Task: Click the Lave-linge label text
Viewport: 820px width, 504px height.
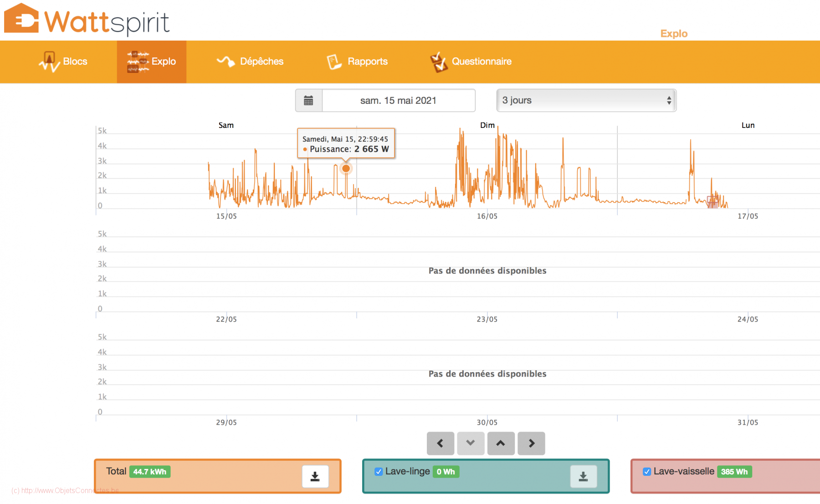Action: click(408, 472)
